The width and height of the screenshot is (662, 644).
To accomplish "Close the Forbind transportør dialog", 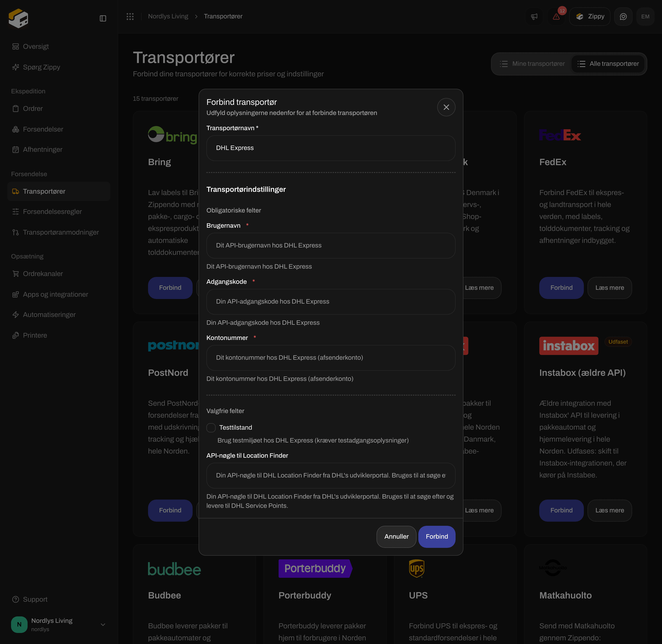I will tap(446, 107).
